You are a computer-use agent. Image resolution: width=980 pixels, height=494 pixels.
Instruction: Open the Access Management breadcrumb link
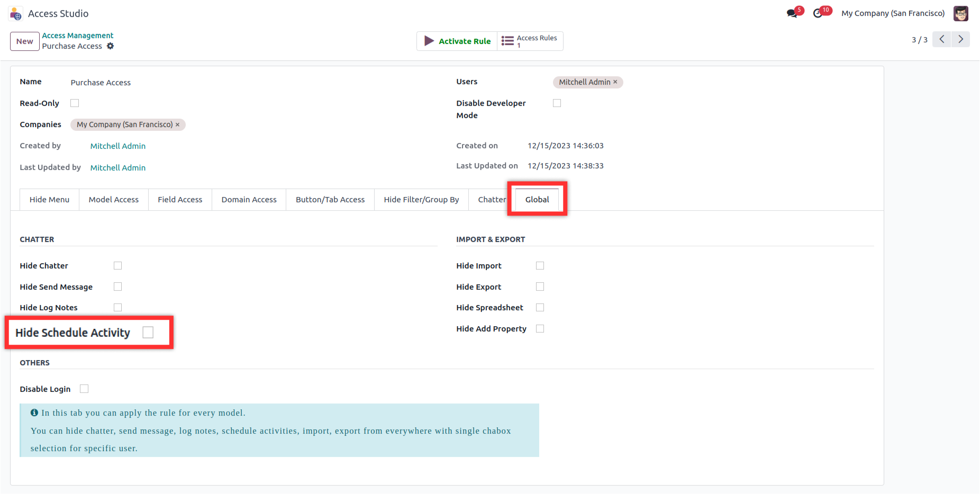coord(78,35)
